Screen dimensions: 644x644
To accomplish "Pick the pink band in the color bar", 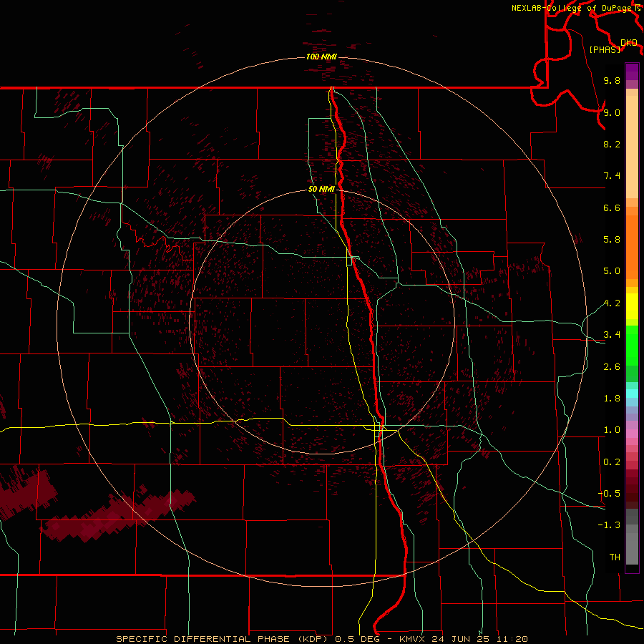I will [x=632, y=434].
